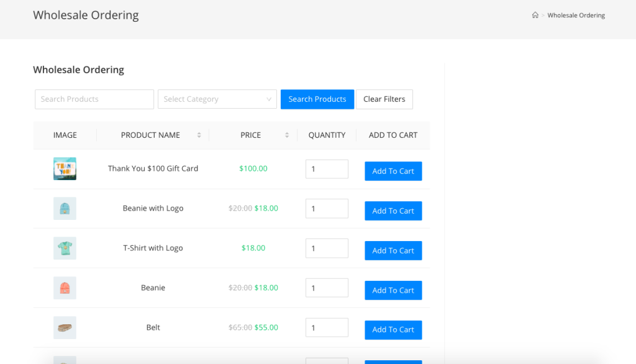The image size is (636, 364).
Task: Click Wholesale Ordering breadcrumb text
Action: 576,16
